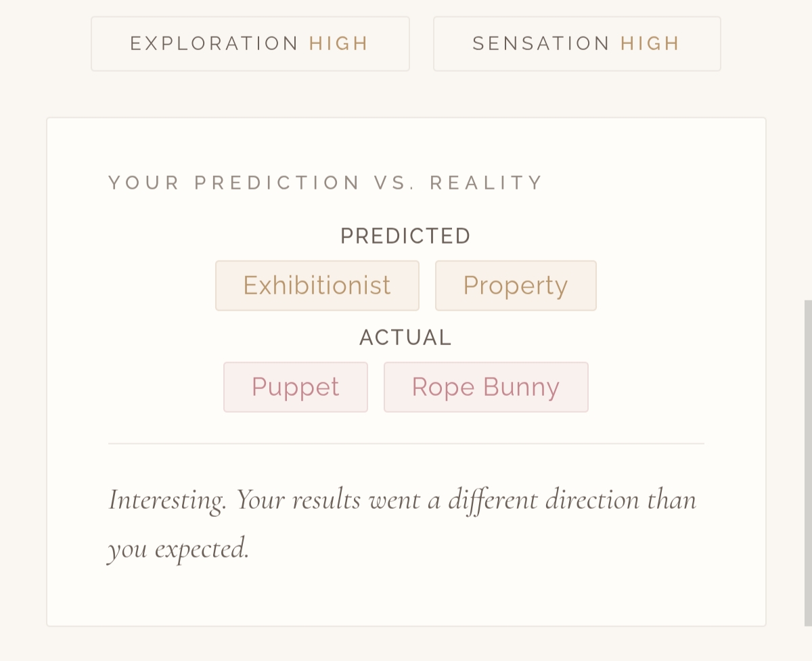Click the vertical scrollbar on the right edge

(807, 460)
